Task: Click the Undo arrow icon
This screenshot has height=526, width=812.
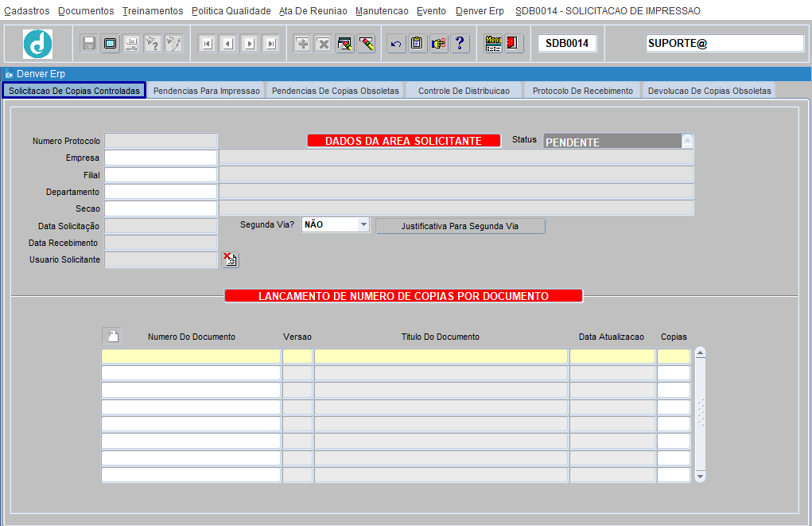Action: 396,44
